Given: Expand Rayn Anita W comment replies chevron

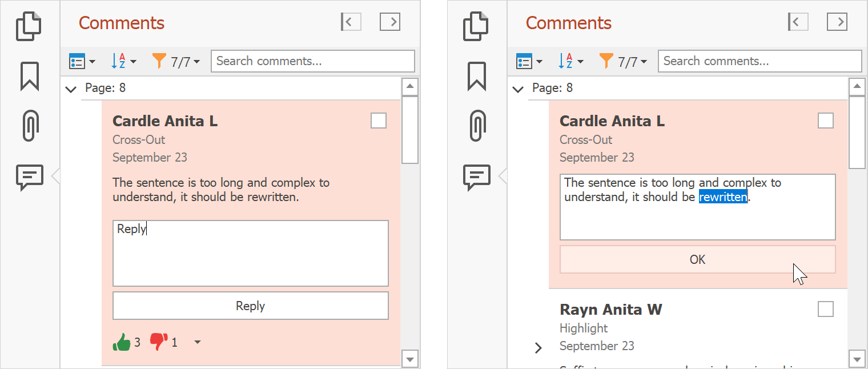Looking at the screenshot, I should 538,347.
